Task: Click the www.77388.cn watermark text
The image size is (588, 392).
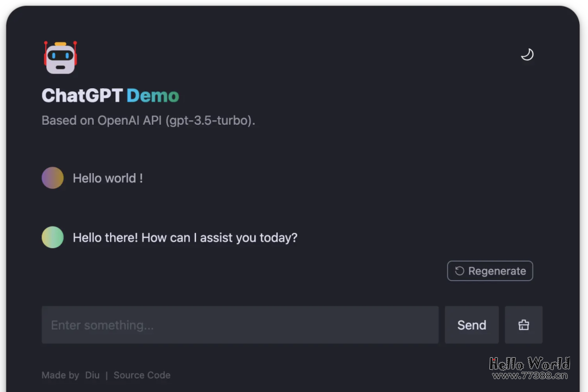Action: click(x=529, y=375)
